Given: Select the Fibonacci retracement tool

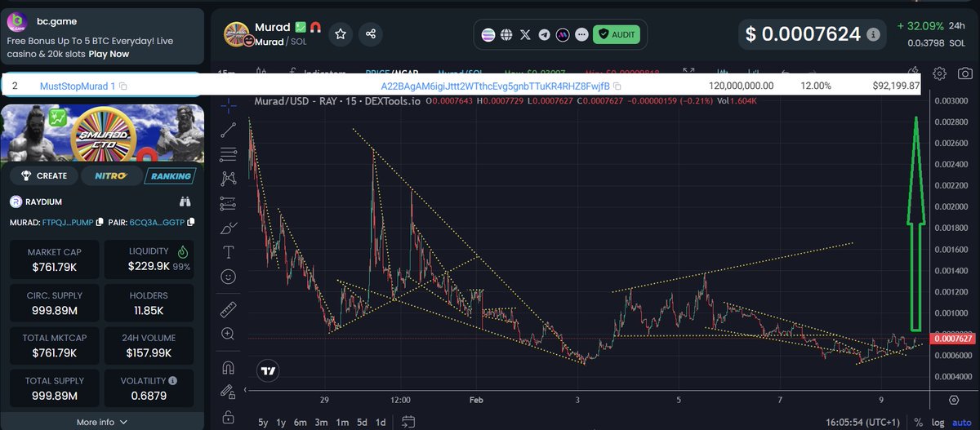Looking at the screenshot, I should 229,153.
